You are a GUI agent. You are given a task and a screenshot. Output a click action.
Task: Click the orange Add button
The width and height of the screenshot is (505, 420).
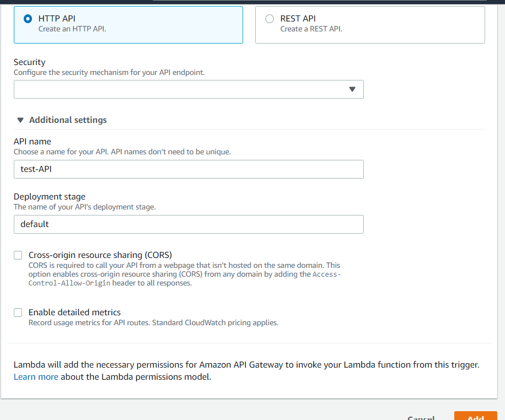476,416
